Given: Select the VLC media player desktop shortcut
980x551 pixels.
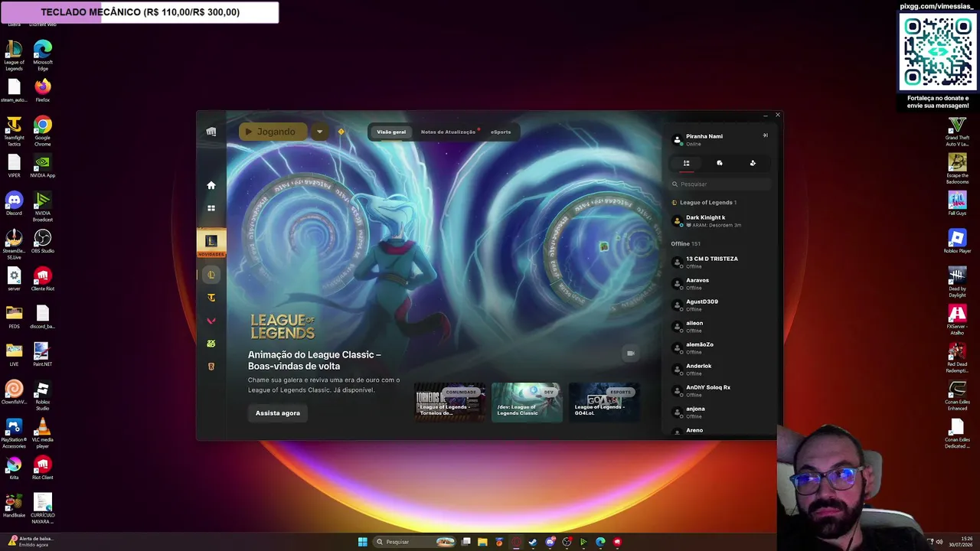Looking at the screenshot, I should 43,433.
